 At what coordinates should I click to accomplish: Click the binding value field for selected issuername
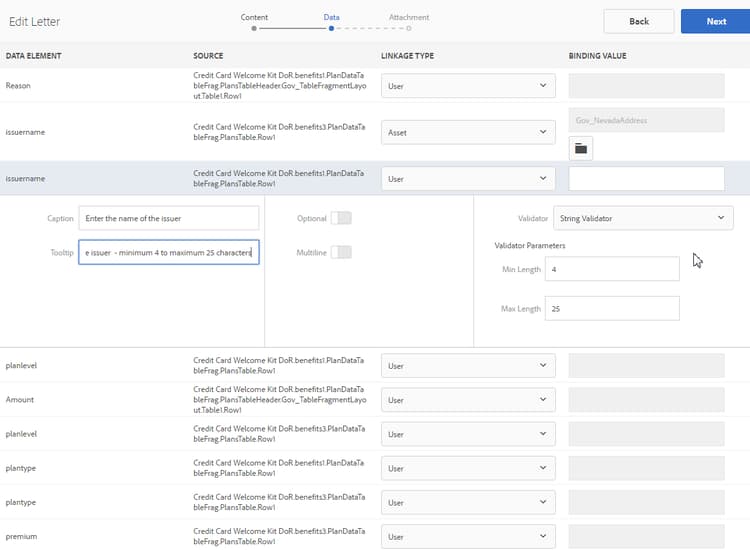click(646, 178)
